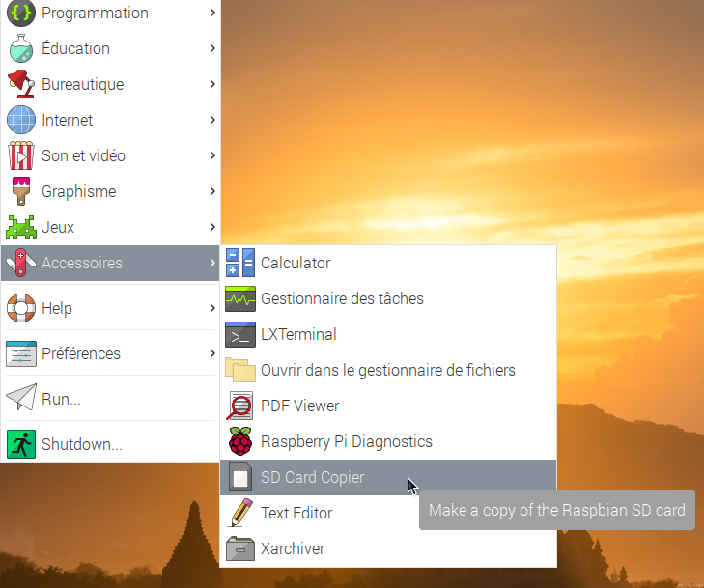Click the Shutdown running man icon
The width and height of the screenshot is (704, 588).
coord(20,444)
